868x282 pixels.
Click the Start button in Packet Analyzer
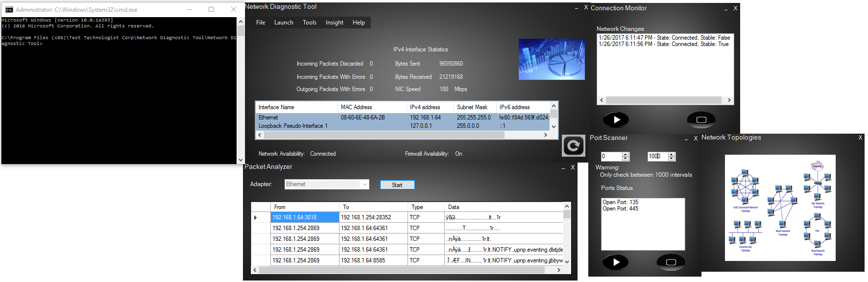point(397,185)
